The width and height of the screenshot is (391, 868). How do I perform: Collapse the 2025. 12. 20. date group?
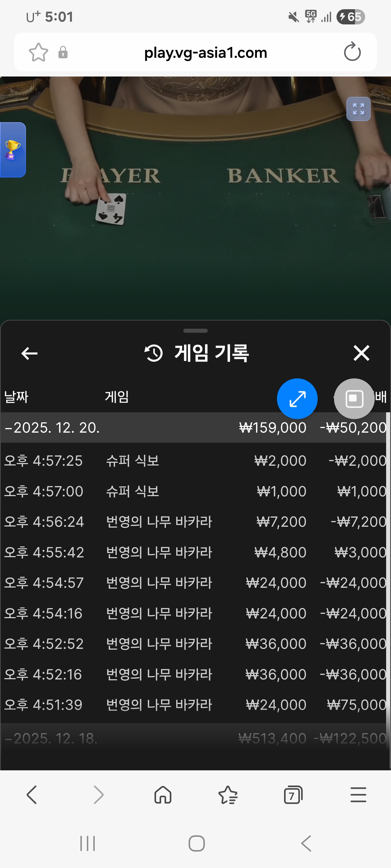[52, 427]
